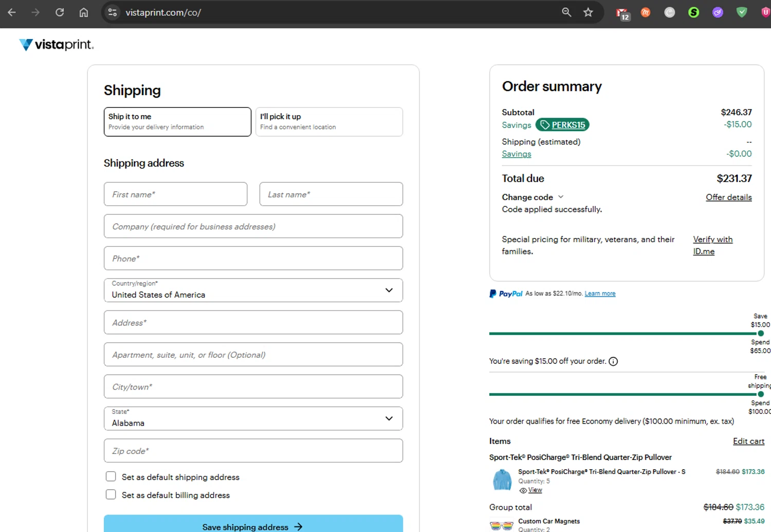Image resolution: width=771 pixels, height=532 pixels.
Task: Open the calendar extension with badge 12
Action: [x=622, y=13]
